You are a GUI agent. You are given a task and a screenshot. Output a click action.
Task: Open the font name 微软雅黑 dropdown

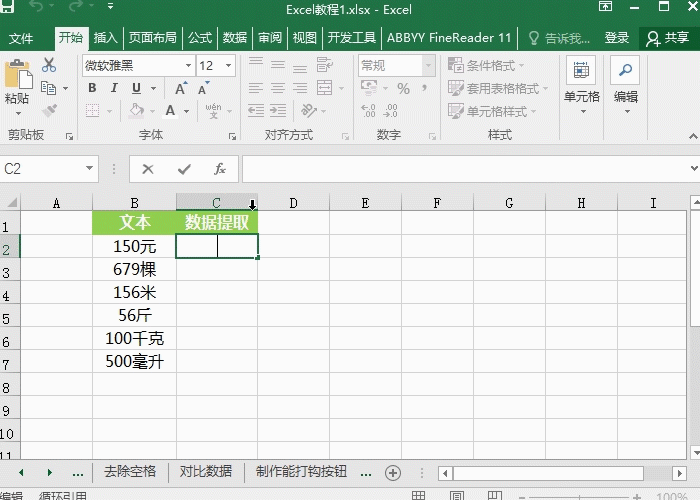188,65
